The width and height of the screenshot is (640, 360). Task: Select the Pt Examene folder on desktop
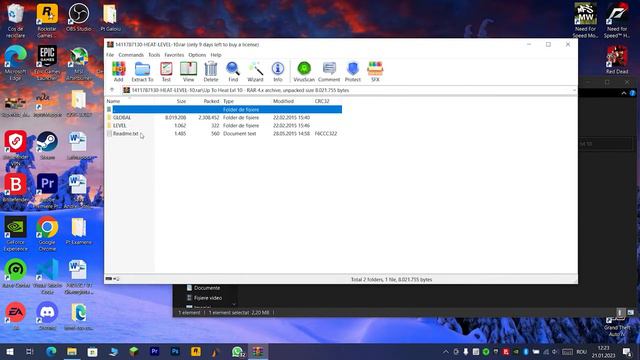[78, 231]
